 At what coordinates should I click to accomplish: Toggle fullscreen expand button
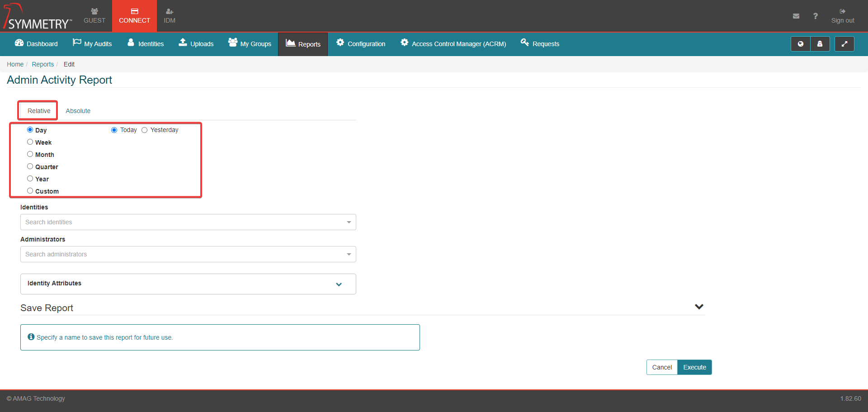(x=844, y=44)
